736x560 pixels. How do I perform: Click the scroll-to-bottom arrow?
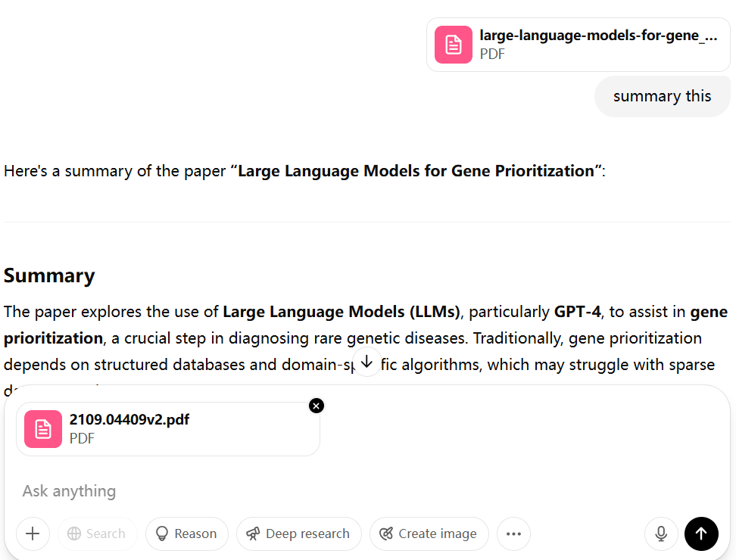(366, 362)
